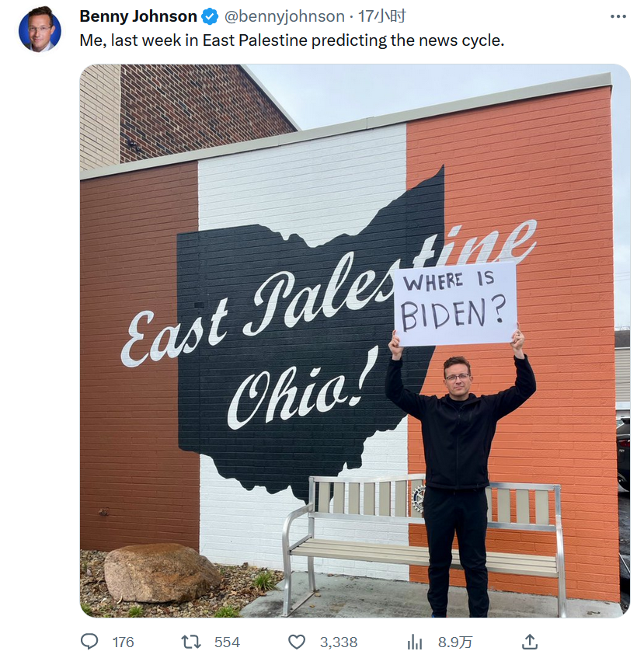Open the Benny Johnson display name
644x658 pixels.
[138, 16]
